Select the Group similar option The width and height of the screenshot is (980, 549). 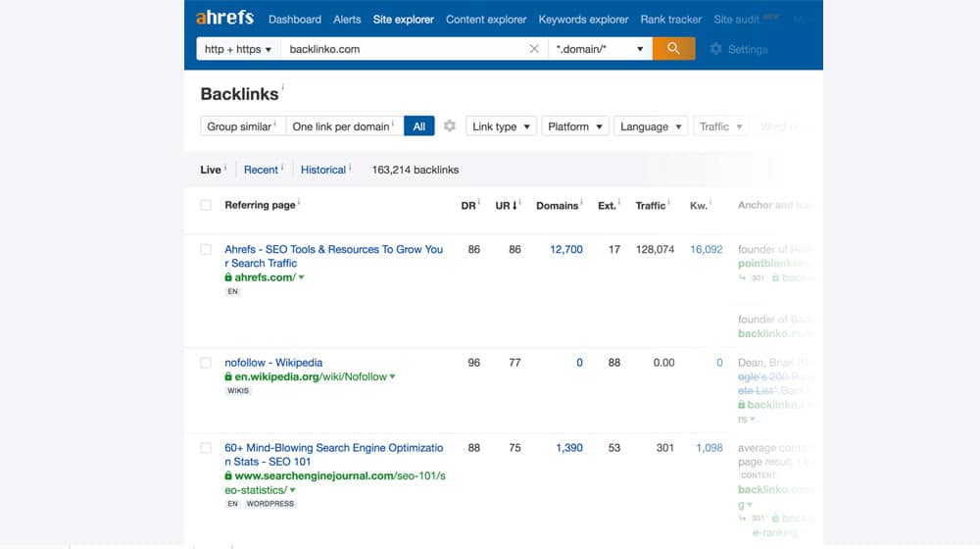[242, 126]
